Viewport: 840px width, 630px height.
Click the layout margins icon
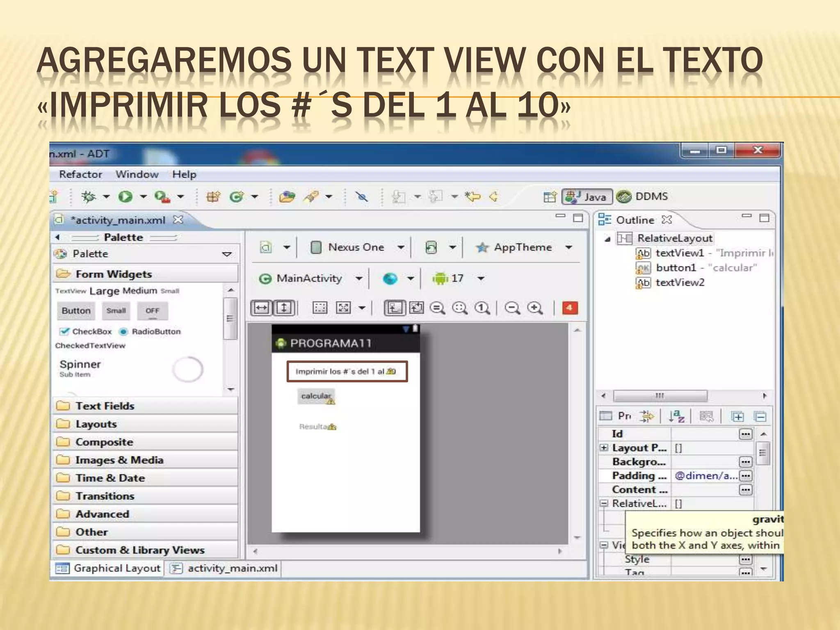tap(320, 308)
